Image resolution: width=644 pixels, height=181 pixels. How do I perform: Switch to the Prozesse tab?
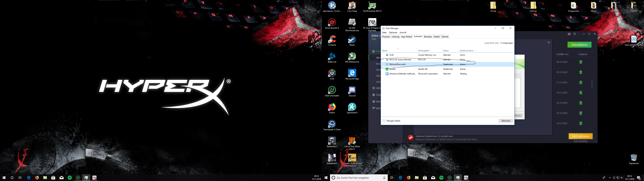(x=386, y=37)
